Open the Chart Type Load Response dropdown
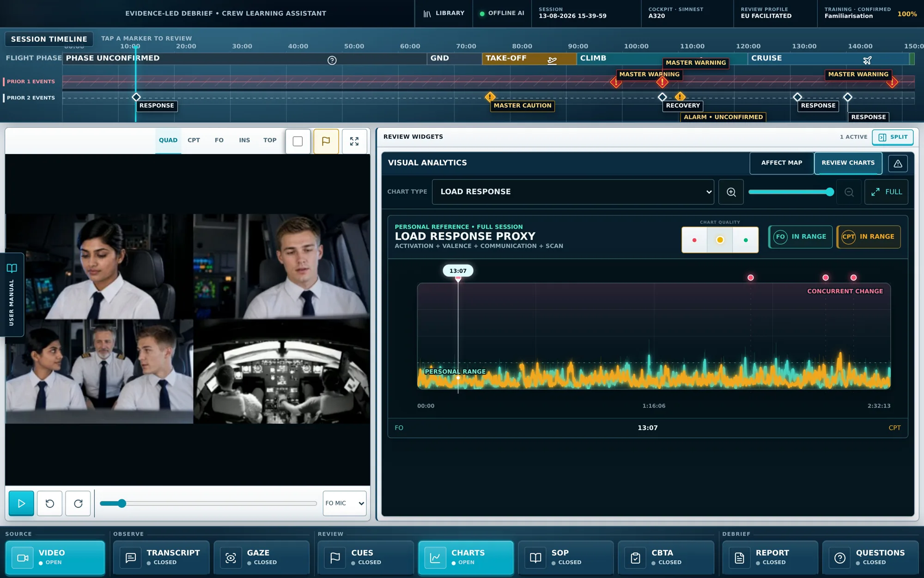 573,192
